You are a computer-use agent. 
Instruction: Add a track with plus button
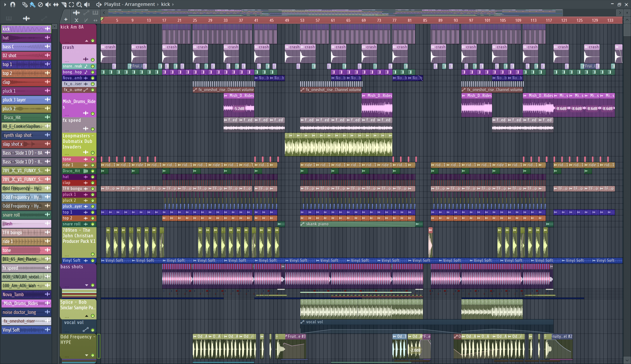(65, 20)
